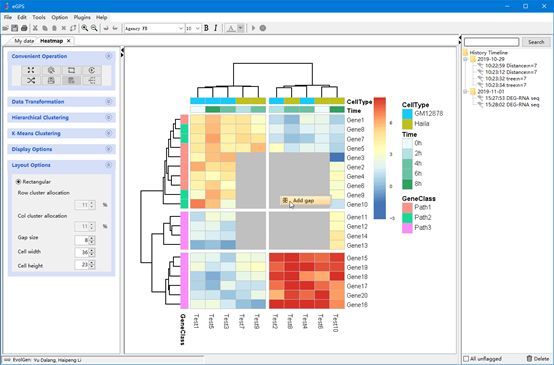554x365 pixels.
Task: Click the GM12878 blue legend swatch
Action: pos(407,114)
